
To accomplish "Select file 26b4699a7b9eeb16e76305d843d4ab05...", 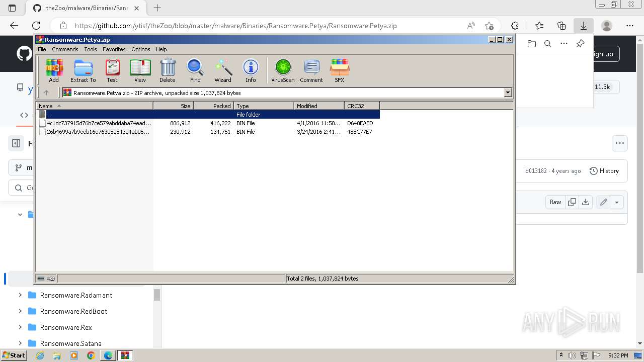I will click(x=208, y=132).
